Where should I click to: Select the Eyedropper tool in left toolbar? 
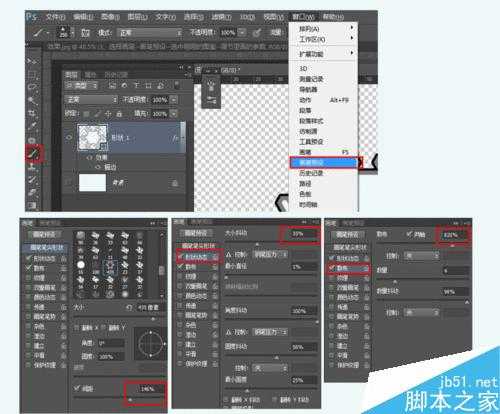33,126
